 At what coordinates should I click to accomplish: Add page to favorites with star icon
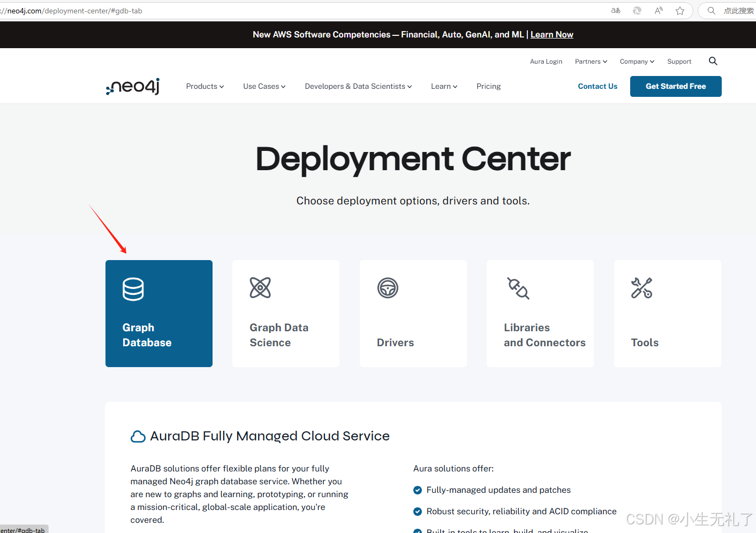click(x=680, y=11)
